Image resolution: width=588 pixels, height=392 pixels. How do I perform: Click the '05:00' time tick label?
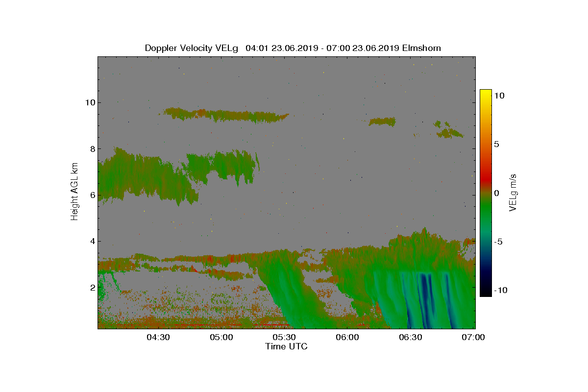[x=221, y=337]
